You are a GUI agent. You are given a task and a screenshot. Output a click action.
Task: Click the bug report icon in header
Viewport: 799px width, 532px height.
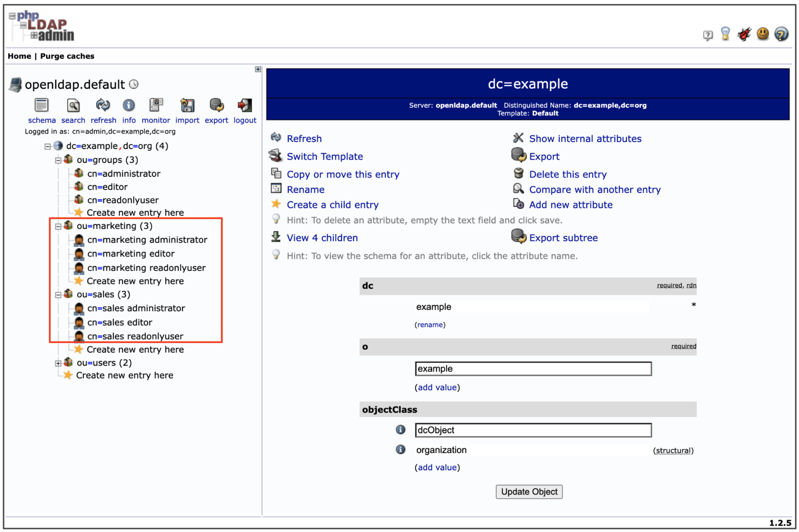(x=744, y=34)
